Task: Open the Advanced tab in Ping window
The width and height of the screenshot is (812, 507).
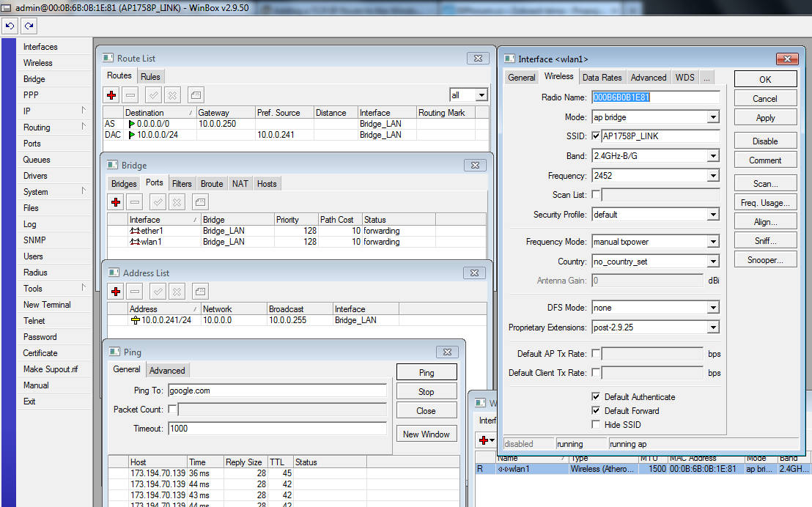Action: point(167,370)
